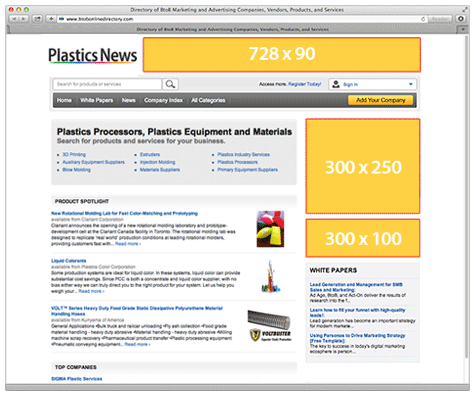This screenshot has height=395, width=474.
Task: Click the reload icon in address bar
Action: point(423,19)
